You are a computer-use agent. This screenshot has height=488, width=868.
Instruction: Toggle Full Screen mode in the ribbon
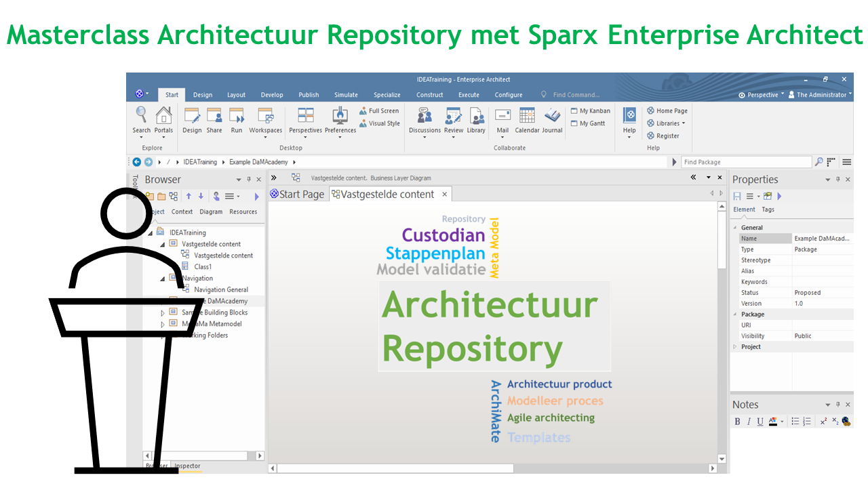pos(379,111)
